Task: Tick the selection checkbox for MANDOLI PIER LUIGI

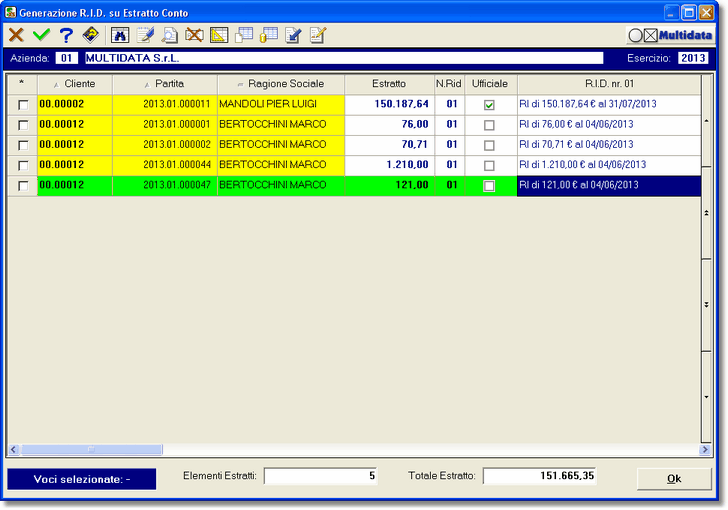Action: [x=23, y=105]
